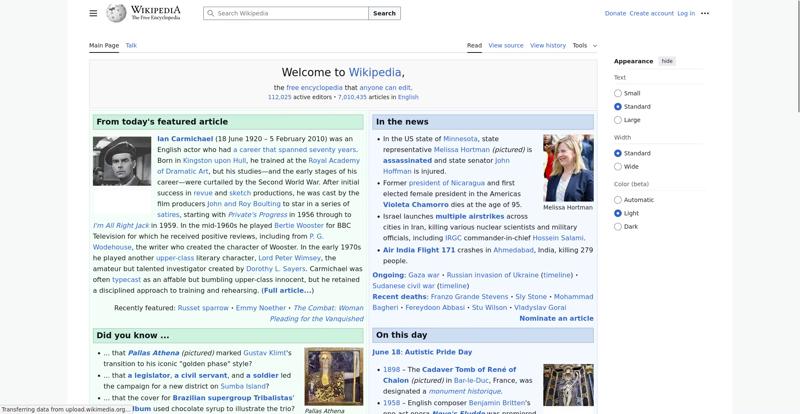800x414 pixels.
Task: Open Russet sparrow recently featured link
Action: coord(203,308)
